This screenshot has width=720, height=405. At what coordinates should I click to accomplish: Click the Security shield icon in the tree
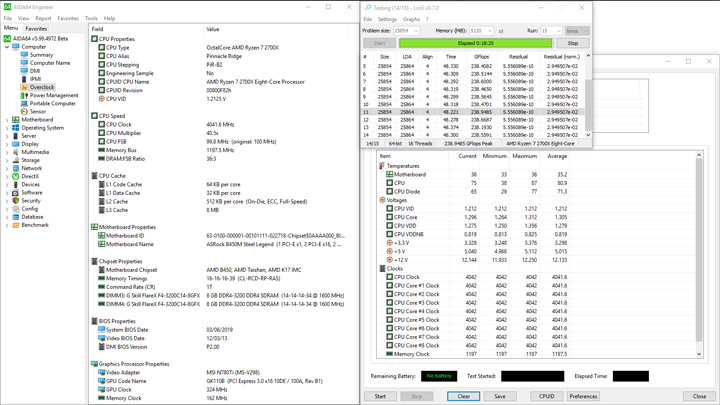pos(16,201)
